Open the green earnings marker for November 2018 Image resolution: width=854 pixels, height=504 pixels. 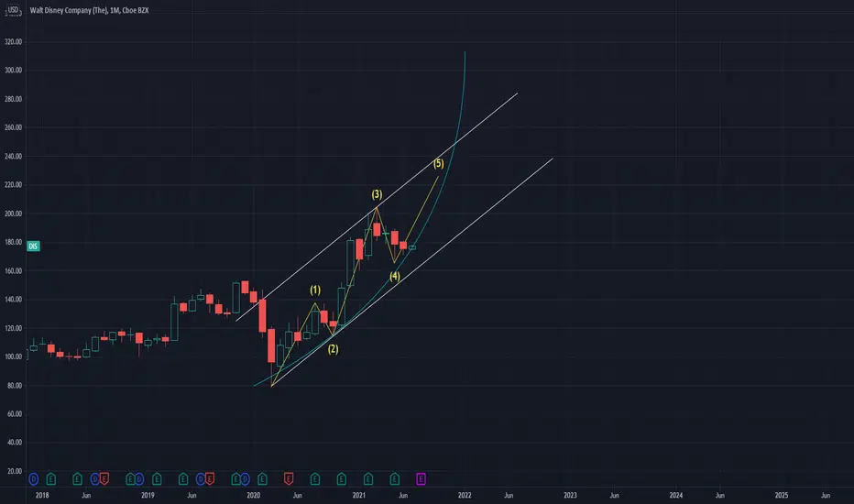(x=130, y=479)
